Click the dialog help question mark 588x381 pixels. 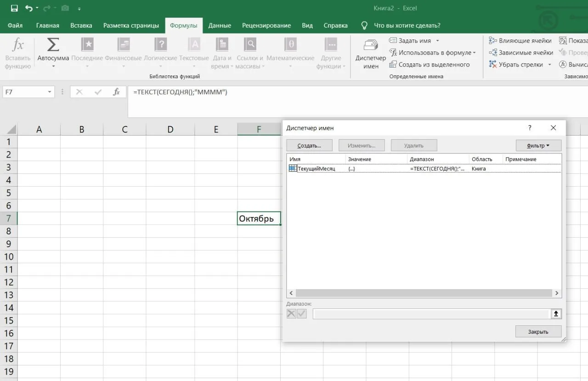[x=530, y=128]
